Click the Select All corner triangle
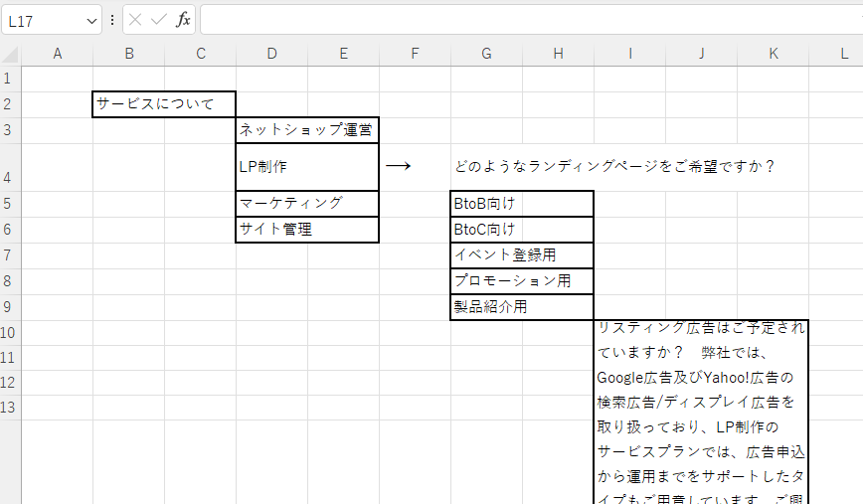The height and width of the screenshot is (504, 863). 11,54
